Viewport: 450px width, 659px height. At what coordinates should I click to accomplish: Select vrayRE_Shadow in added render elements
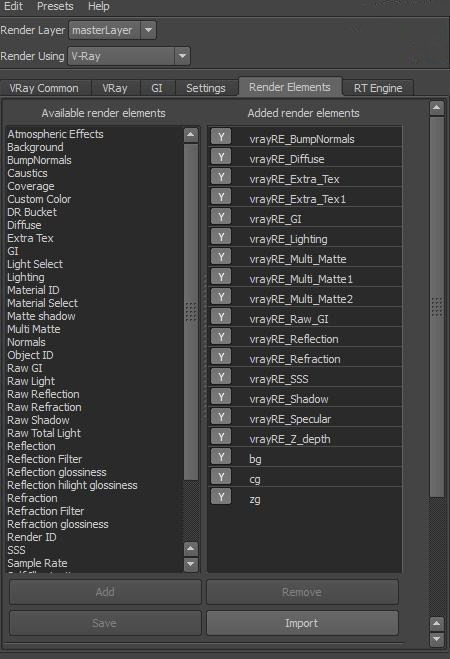289,399
